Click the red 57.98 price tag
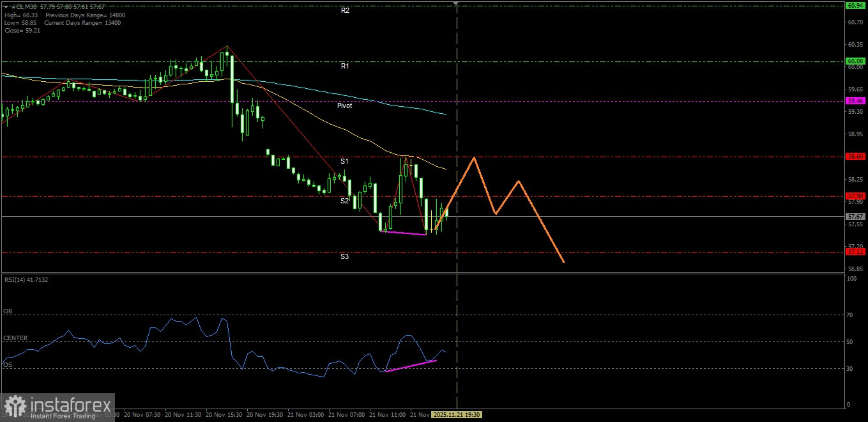Viewport: 868px width, 422px height. [x=854, y=196]
